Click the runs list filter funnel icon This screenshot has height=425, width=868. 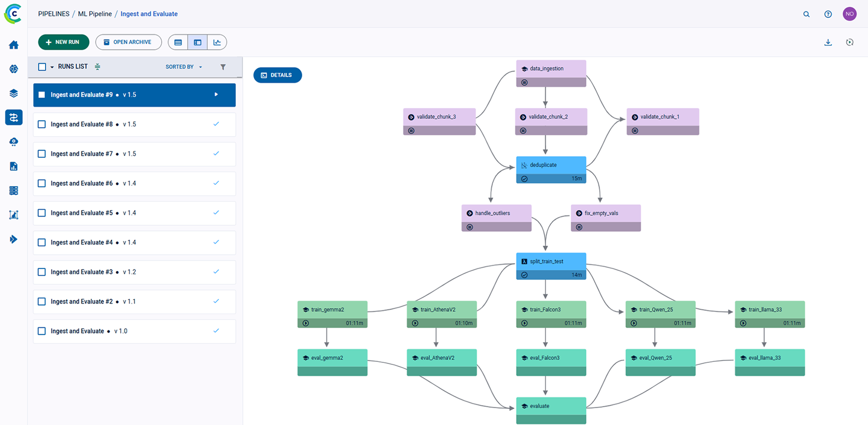[223, 67]
